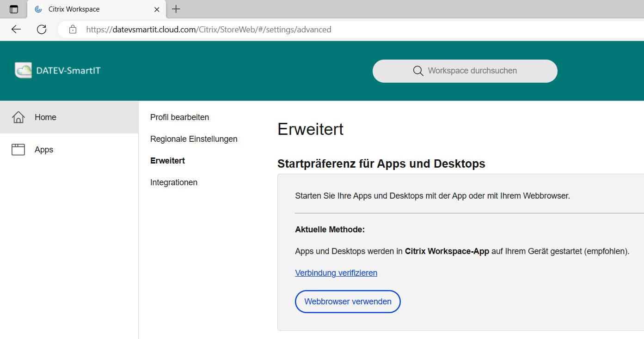Close the Citrix Workspace tab
Image resolution: width=644 pixels, height=339 pixels.
157,9
